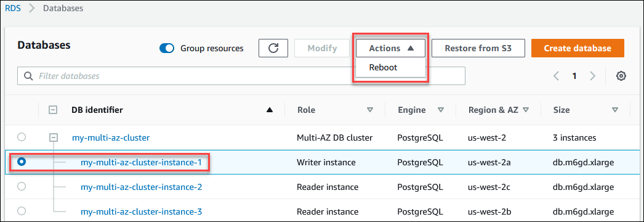This screenshot has width=644, height=222.
Task: Open the Actions dropdown
Action: (x=390, y=48)
